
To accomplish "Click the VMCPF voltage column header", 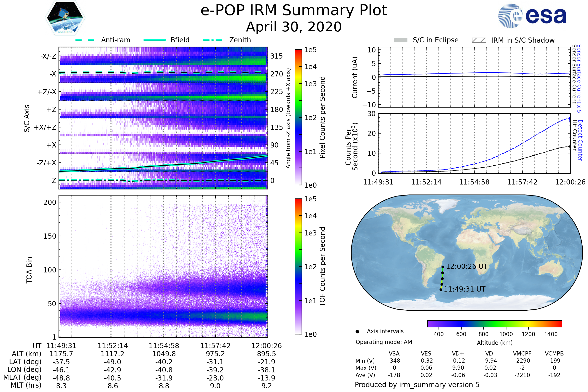I will (522, 354).
